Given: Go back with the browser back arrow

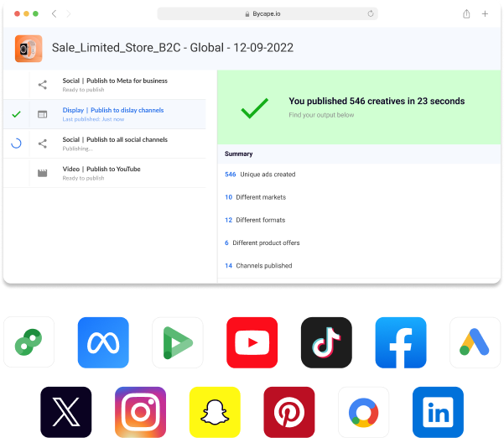Looking at the screenshot, I should click(54, 13).
